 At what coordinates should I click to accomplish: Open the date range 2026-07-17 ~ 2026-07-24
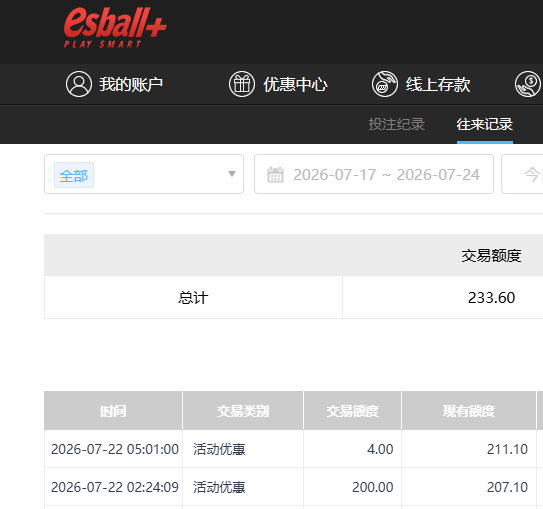[374, 174]
